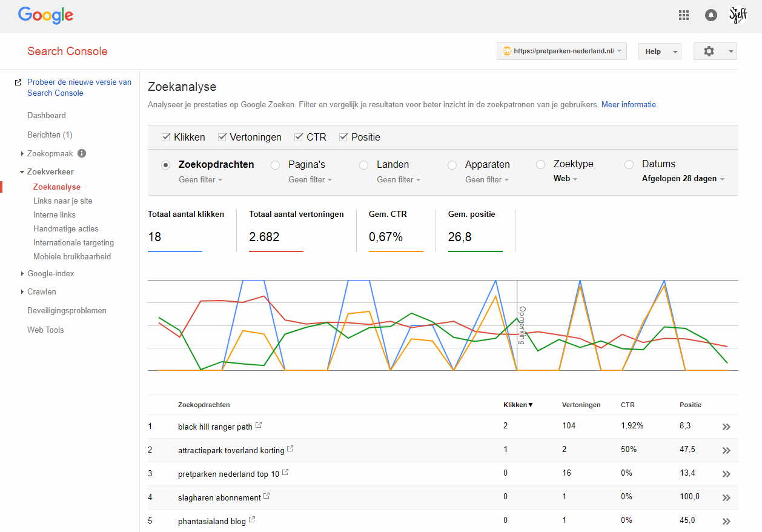This screenshot has height=532, width=762.
Task: Collapse the Zoekverkeer sidebar section
Action: pos(46,172)
